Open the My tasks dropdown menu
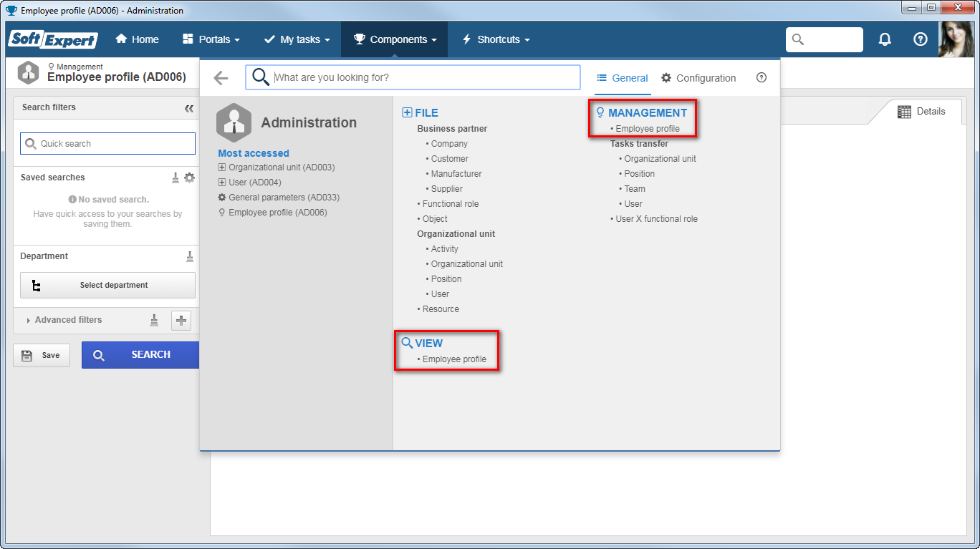 (297, 39)
